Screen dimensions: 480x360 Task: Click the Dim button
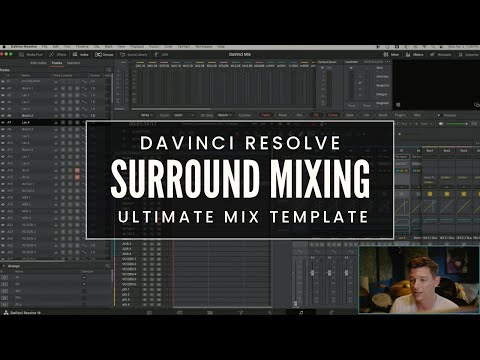point(474,124)
